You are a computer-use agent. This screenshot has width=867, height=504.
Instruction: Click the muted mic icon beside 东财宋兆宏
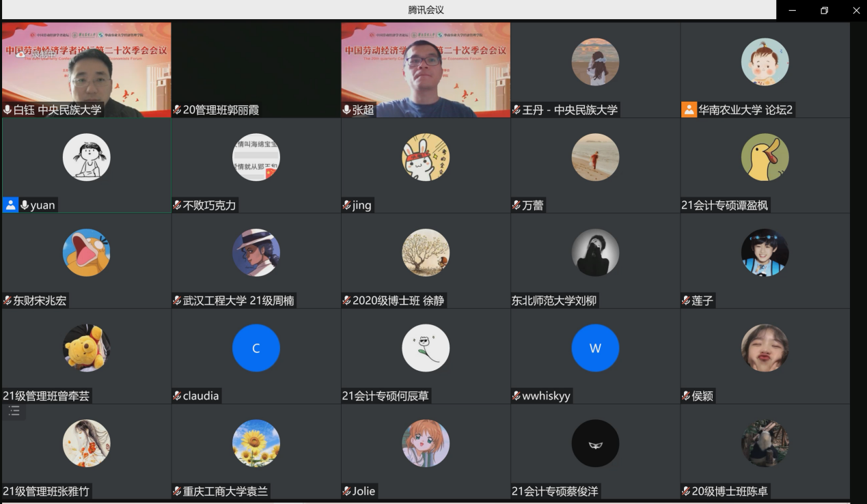(8, 300)
